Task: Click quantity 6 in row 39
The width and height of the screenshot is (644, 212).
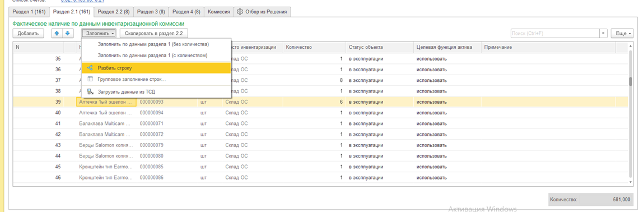Action: (x=341, y=102)
